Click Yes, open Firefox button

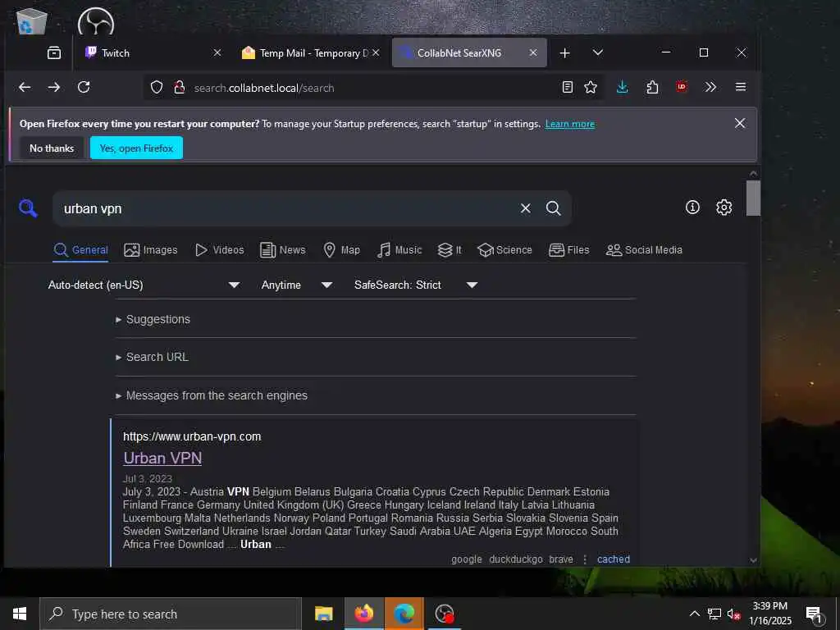[x=137, y=148]
